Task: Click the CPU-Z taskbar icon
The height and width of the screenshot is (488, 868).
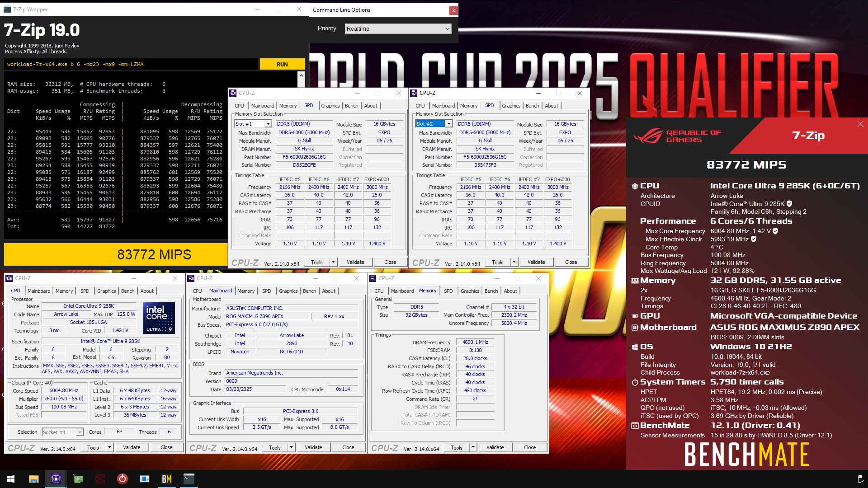Action: point(56,479)
